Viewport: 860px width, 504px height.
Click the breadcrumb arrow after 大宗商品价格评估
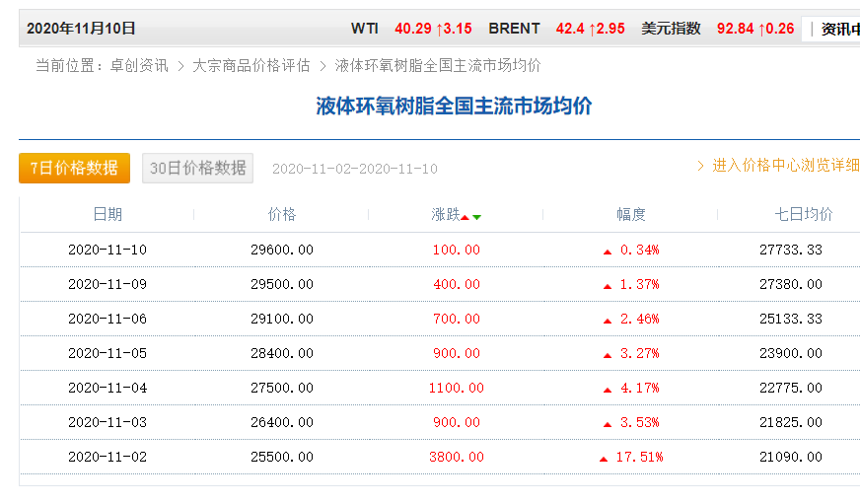coord(322,66)
